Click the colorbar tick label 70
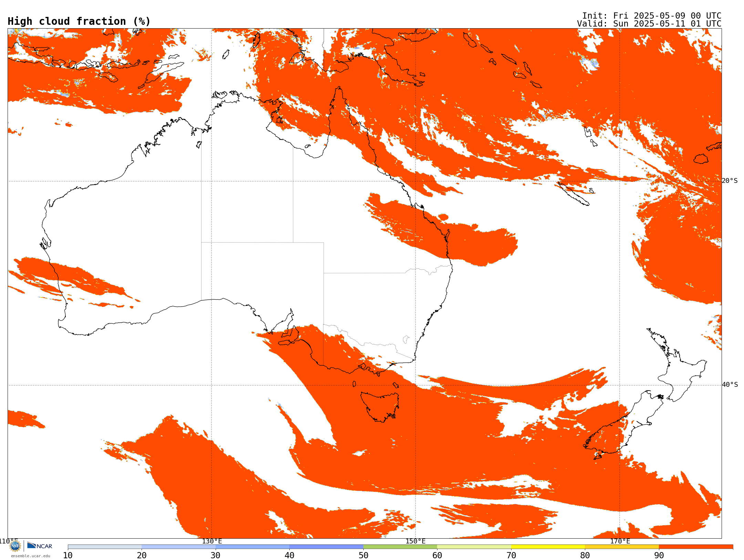 511,555
